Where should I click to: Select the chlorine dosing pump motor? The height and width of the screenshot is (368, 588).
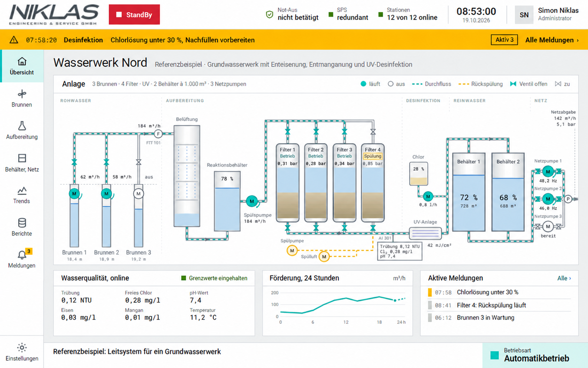pos(428,196)
